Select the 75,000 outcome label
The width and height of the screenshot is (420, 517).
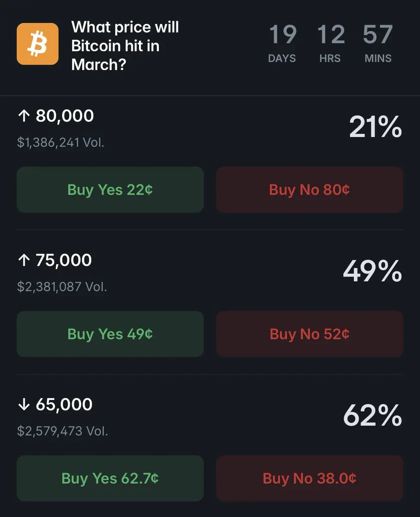pyautogui.click(x=64, y=260)
